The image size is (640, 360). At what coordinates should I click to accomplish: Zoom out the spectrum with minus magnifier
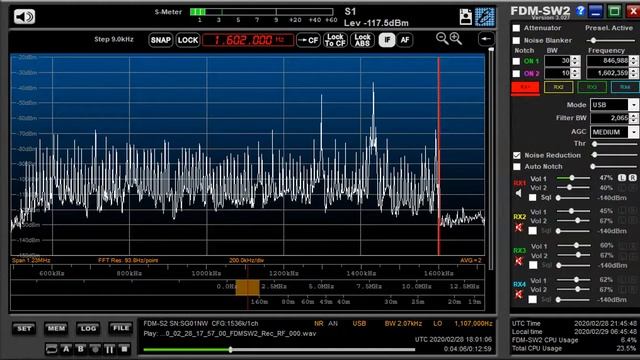pyautogui.click(x=442, y=38)
